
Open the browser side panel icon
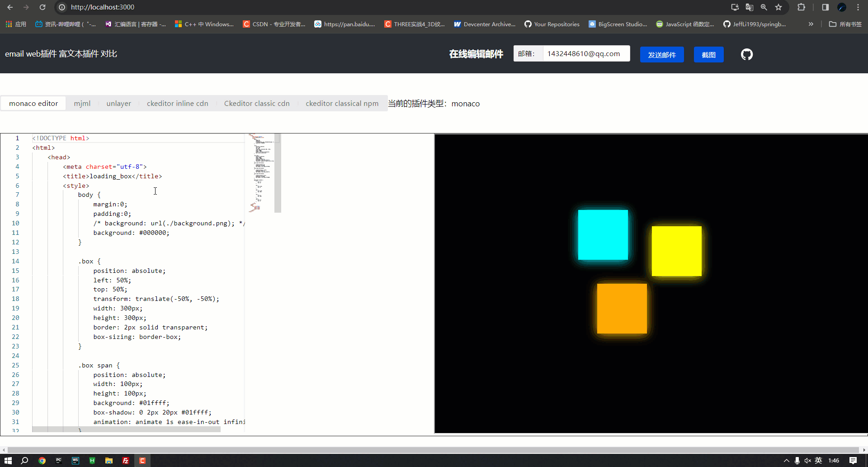(825, 7)
